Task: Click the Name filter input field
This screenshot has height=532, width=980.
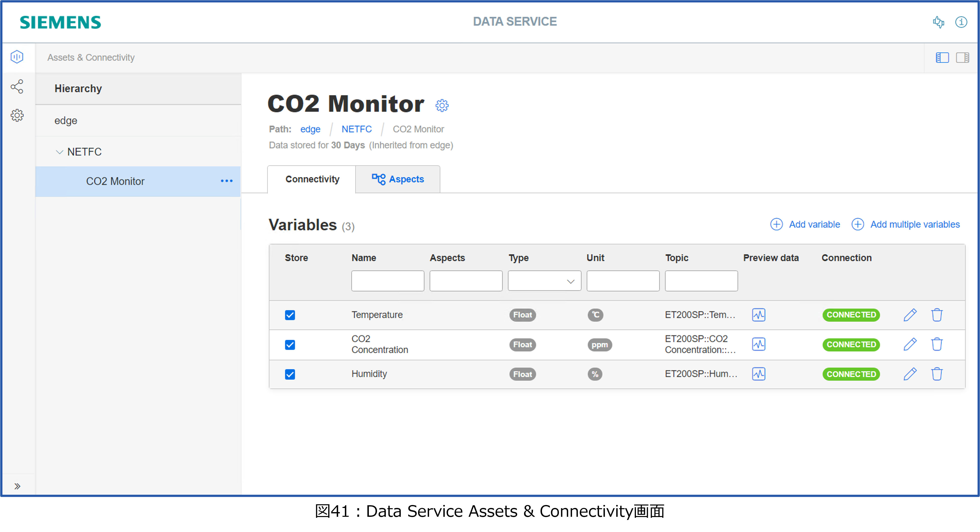Action: point(387,281)
